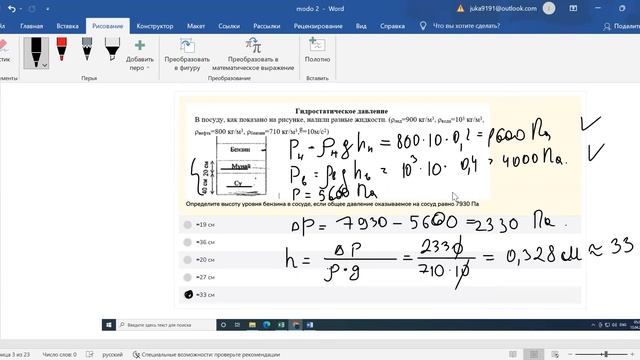Show hidden system tray icons
This screenshot has width=640, height=360.
pyautogui.click(x=593, y=325)
